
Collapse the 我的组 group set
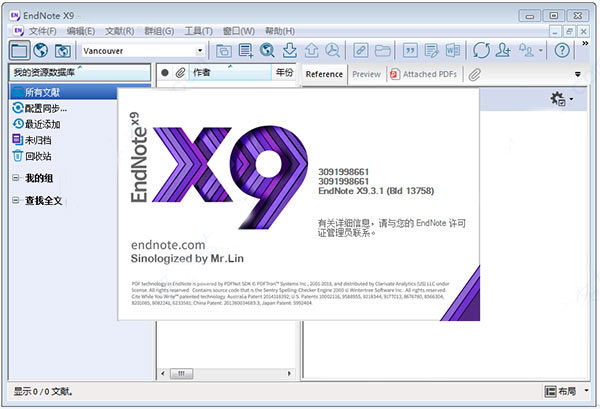[17, 178]
